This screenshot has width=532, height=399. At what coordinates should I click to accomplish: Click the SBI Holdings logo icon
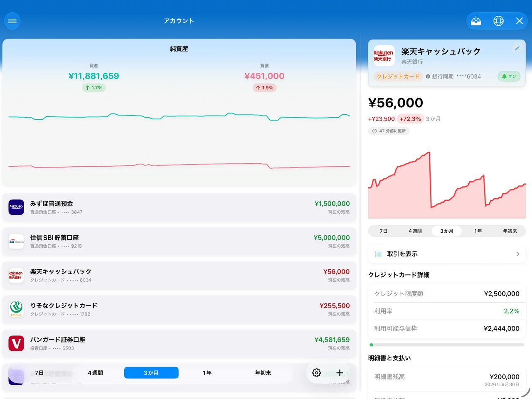tap(16, 241)
